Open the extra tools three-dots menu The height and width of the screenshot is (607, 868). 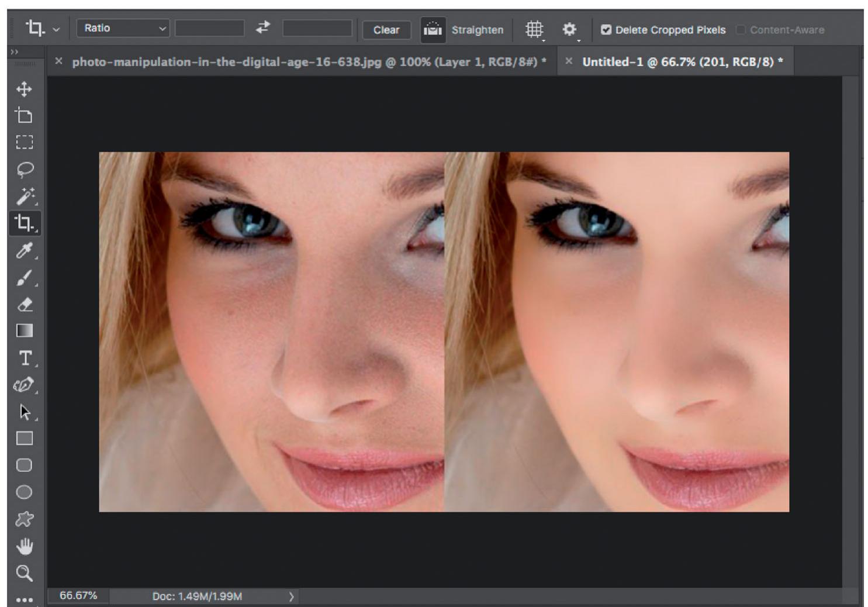[24, 599]
